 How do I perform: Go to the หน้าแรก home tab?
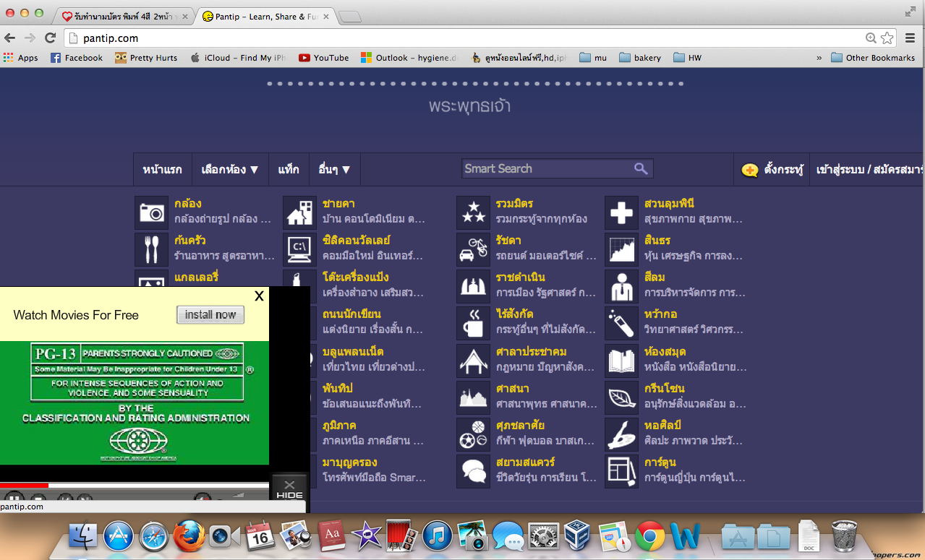click(x=163, y=170)
